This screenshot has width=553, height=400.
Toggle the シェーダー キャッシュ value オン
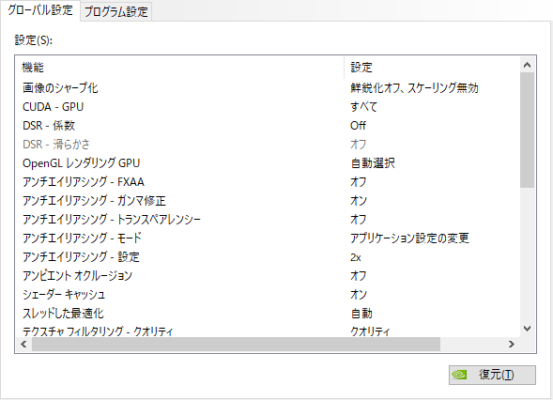(358, 294)
